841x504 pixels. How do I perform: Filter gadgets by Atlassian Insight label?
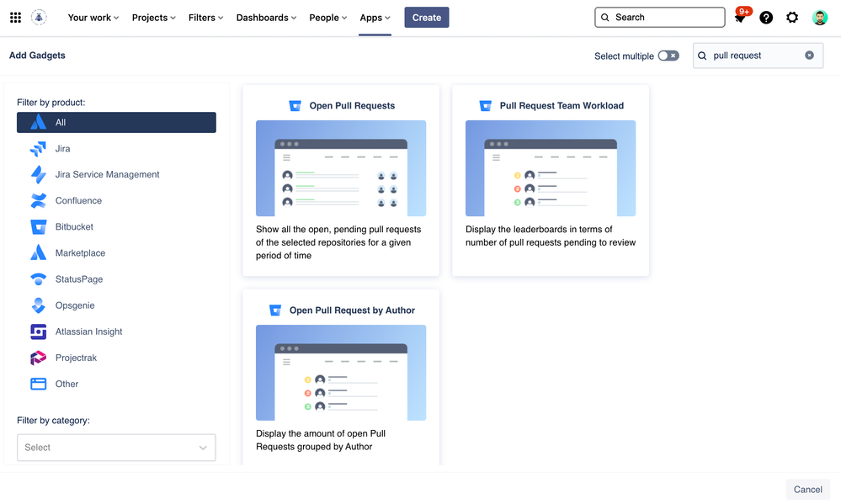[x=88, y=332]
